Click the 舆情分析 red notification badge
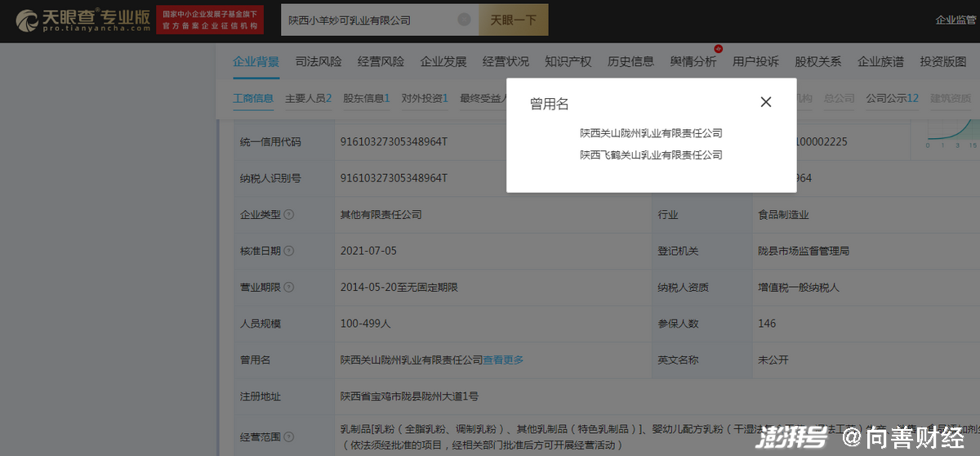Viewport: 980px width, 456px height. tap(718, 49)
